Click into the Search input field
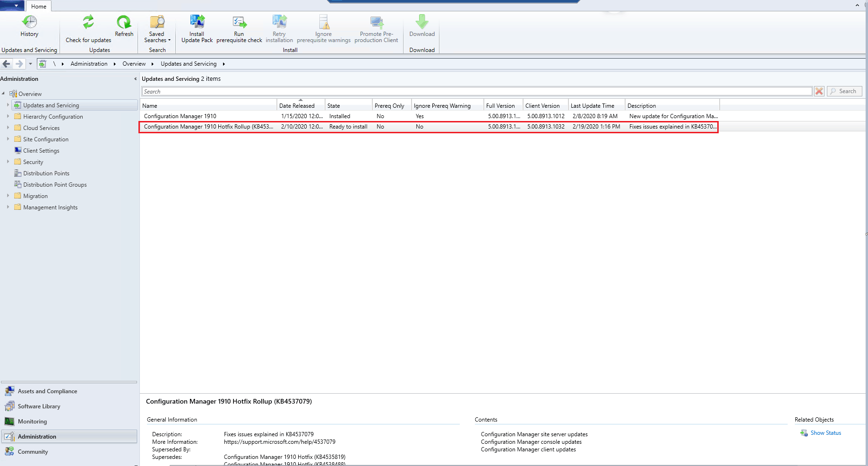This screenshot has height=466, width=868. 477,91
